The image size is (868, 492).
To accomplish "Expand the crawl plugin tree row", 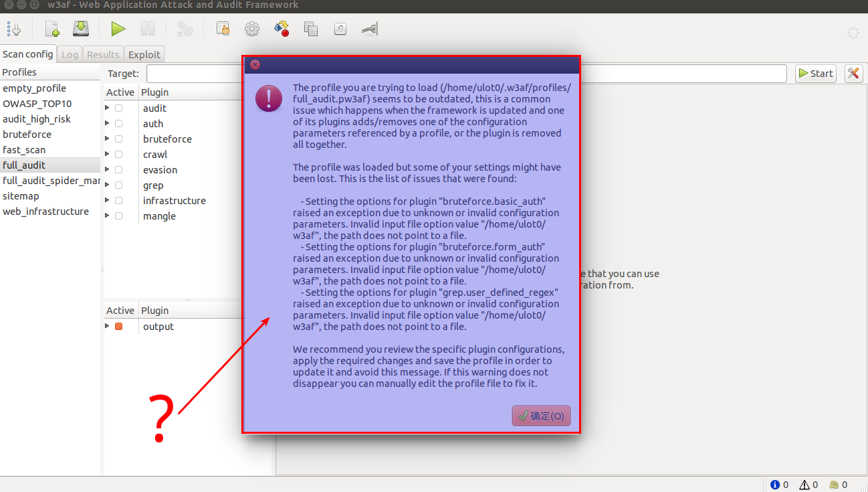I will pyautogui.click(x=107, y=155).
